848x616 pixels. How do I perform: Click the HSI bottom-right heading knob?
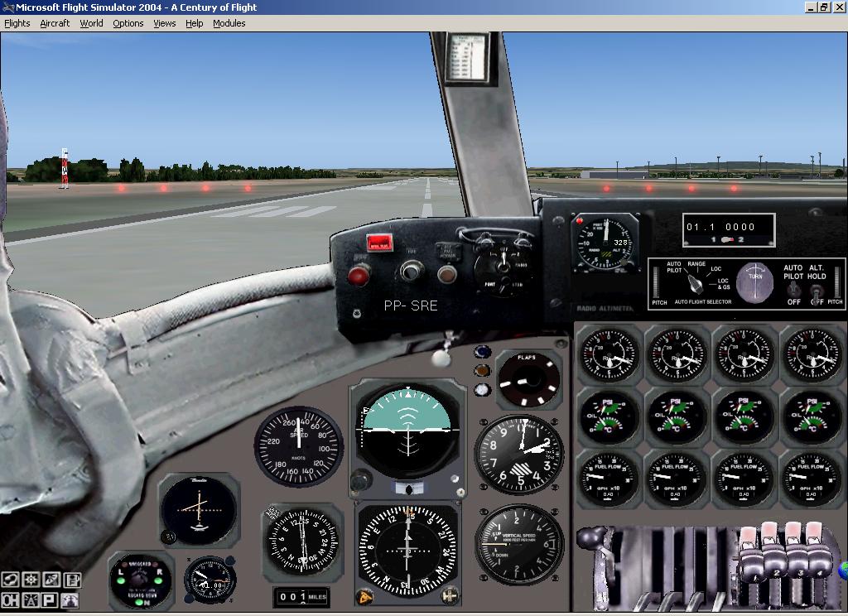[x=450, y=595]
